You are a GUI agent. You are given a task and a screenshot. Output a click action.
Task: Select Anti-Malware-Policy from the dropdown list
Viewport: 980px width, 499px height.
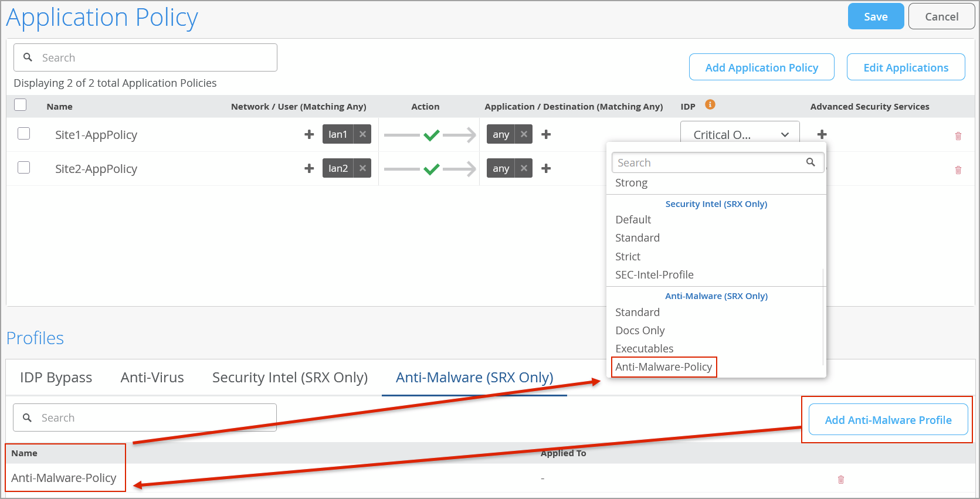[663, 367]
